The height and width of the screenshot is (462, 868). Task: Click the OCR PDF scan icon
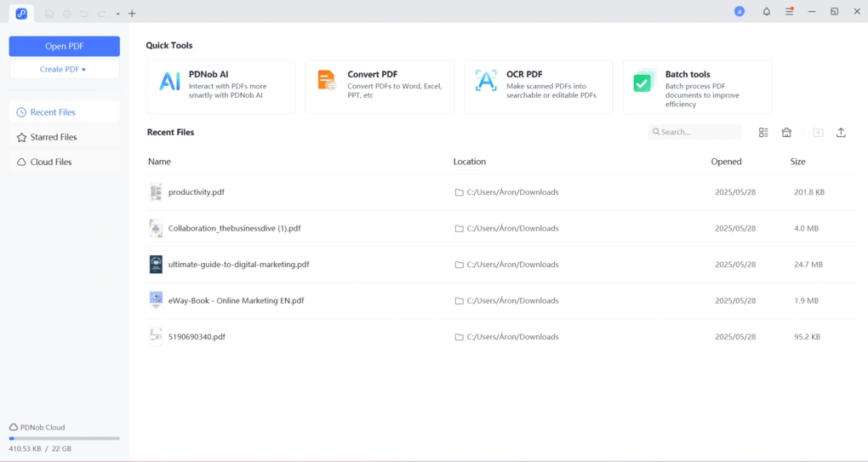click(x=486, y=81)
